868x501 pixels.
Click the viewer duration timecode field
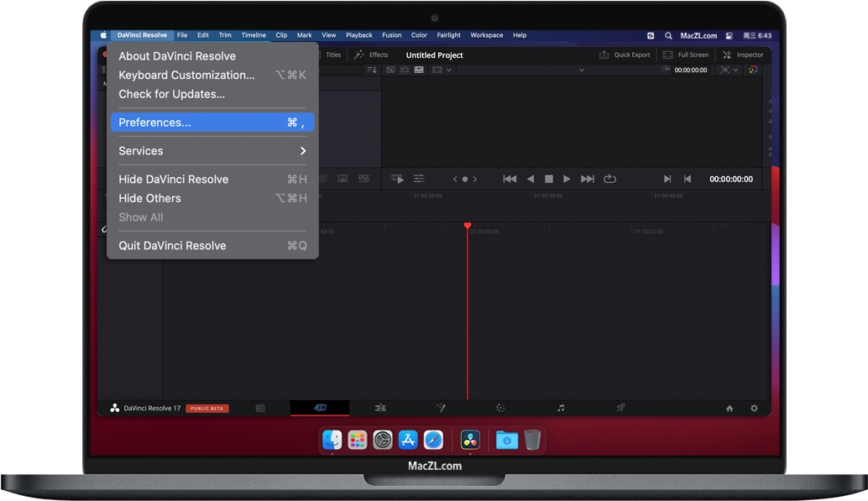[x=690, y=70]
